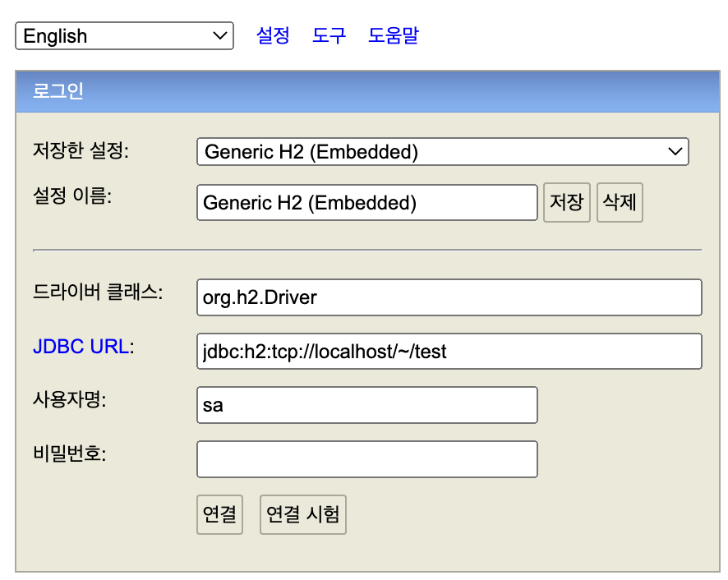Screen dimensions: 728x580
Task: Expand the 저장한 설정 saved settings dropdown
Action: click(442, 151)
